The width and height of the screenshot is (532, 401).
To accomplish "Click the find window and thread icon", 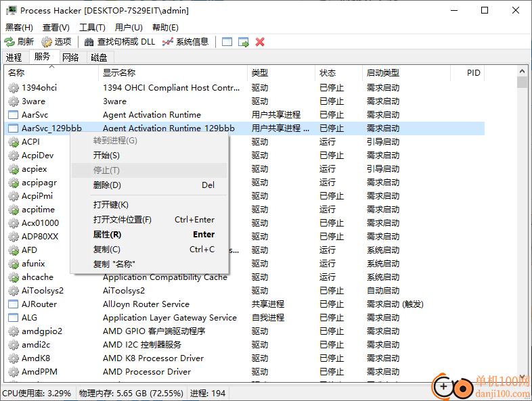I will coord(244,42).
